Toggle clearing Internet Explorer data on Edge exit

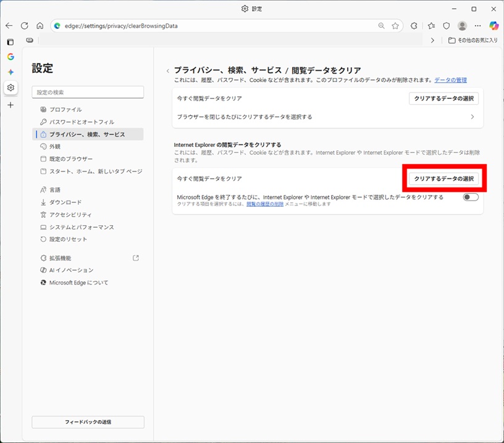tap(470, 197)
